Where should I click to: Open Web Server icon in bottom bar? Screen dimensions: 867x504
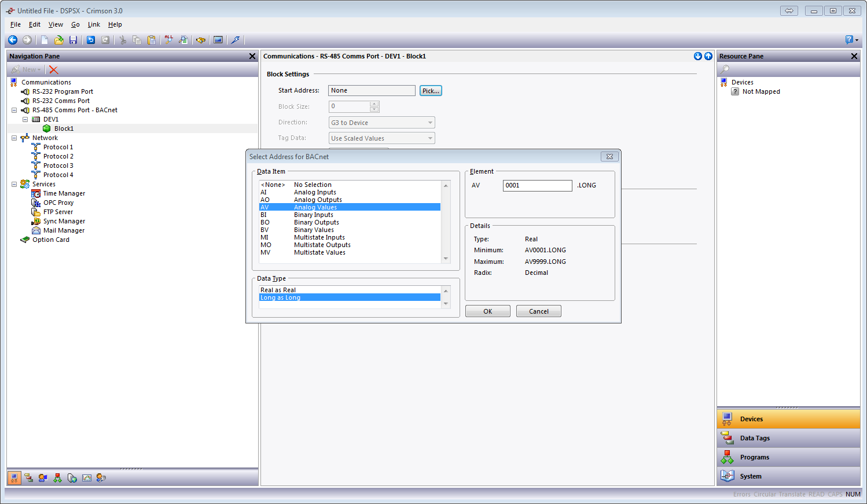tap(72, 477)
